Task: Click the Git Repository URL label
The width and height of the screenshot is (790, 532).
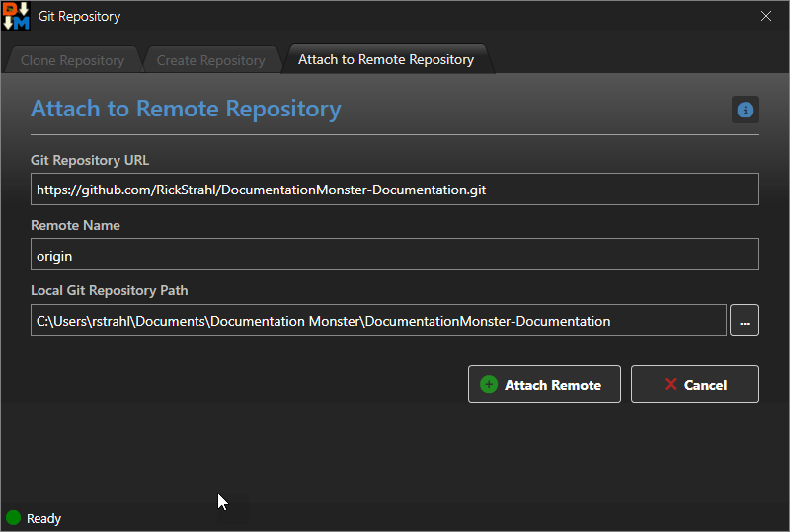Action: (90, 160)
